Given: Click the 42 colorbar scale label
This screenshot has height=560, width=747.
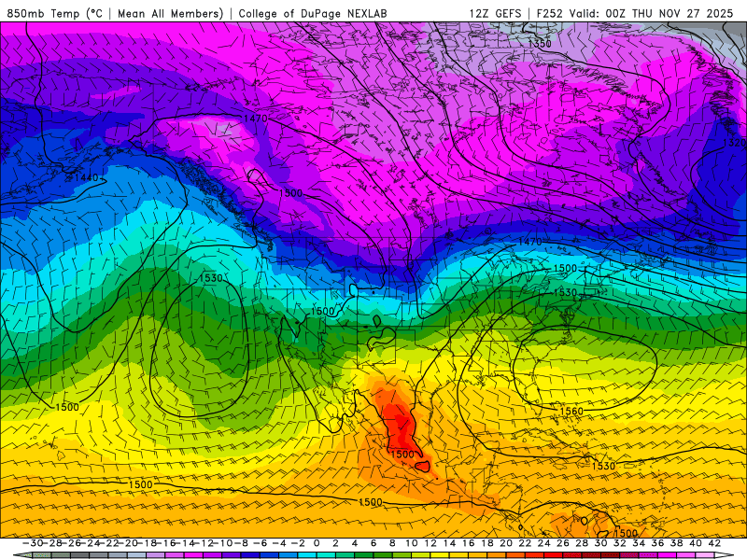Looking at the screenshot, I should pyautogui.click(x=714, y=543).
